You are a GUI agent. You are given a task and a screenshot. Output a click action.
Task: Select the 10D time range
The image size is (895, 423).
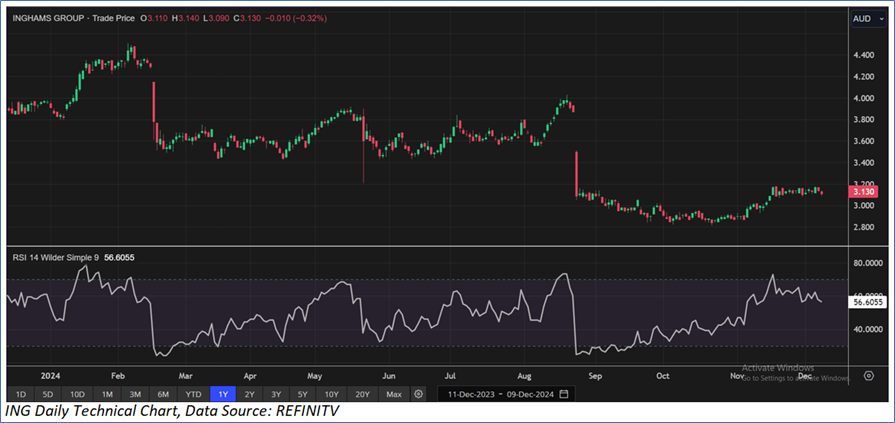pos(76,394)
